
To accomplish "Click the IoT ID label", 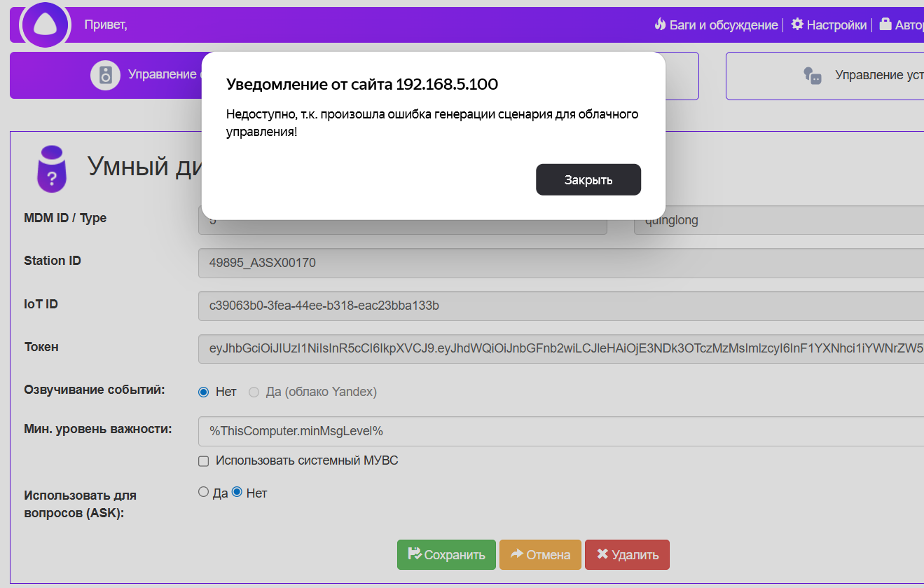I will 41,304.
